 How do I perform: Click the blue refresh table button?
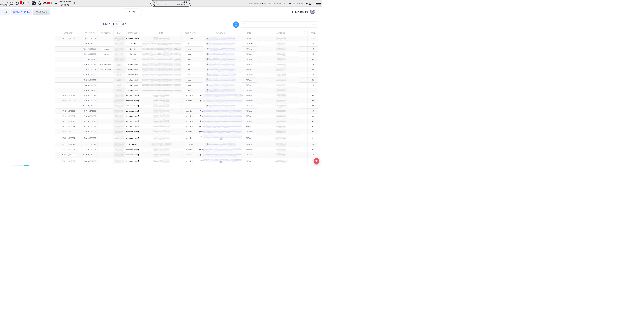click(x=236, y=25)
